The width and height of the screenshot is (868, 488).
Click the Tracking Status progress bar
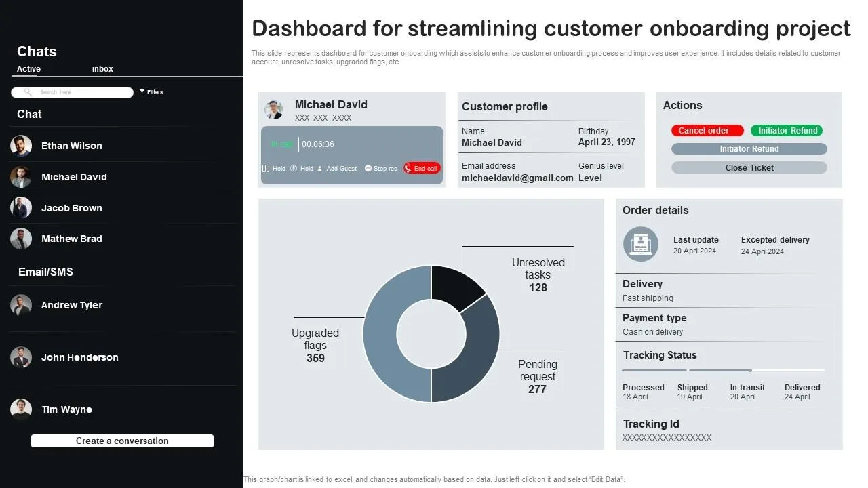tap(723, 370)
